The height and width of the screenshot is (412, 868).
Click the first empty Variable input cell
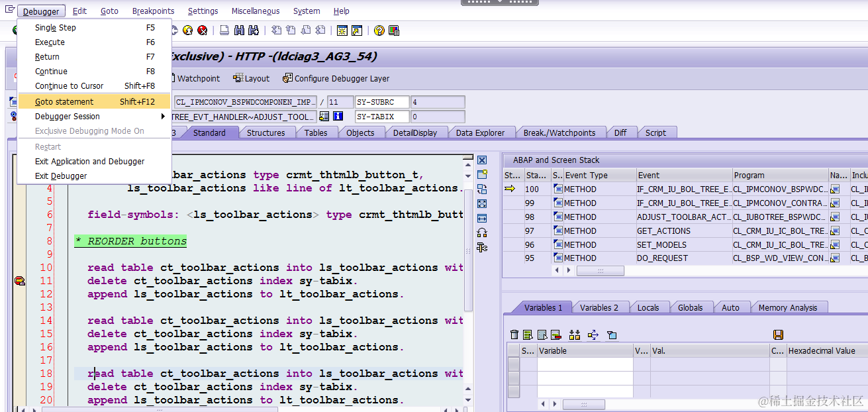click(585, 364)
